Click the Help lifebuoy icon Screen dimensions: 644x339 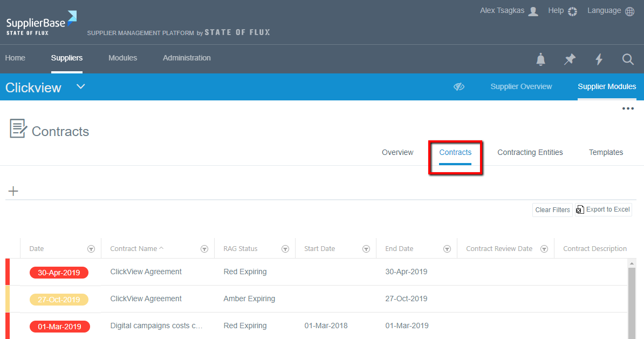coord(573,11)
